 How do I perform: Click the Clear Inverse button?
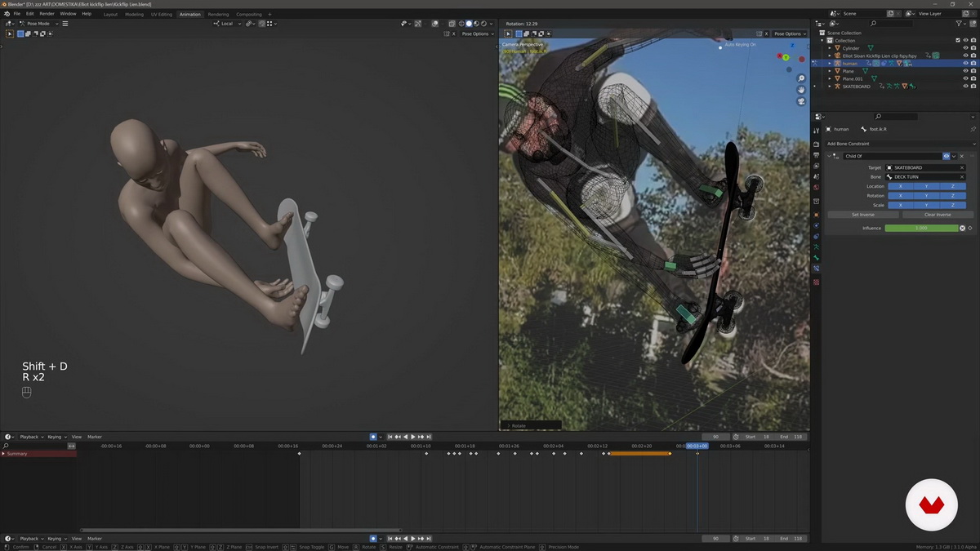(937, 215)
